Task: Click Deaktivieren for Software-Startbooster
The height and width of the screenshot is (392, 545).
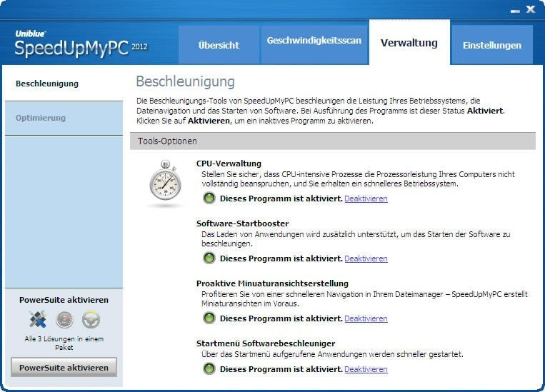Action: (366, 258)
